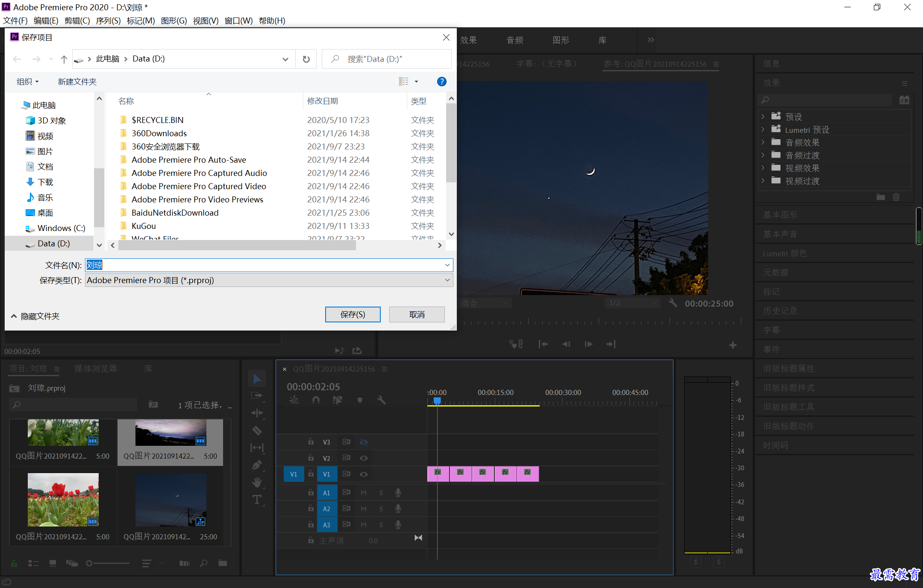Screen dimensions: 923x588
Task: Select the Selection tool arrow
Action: click(x=257, y=379)
